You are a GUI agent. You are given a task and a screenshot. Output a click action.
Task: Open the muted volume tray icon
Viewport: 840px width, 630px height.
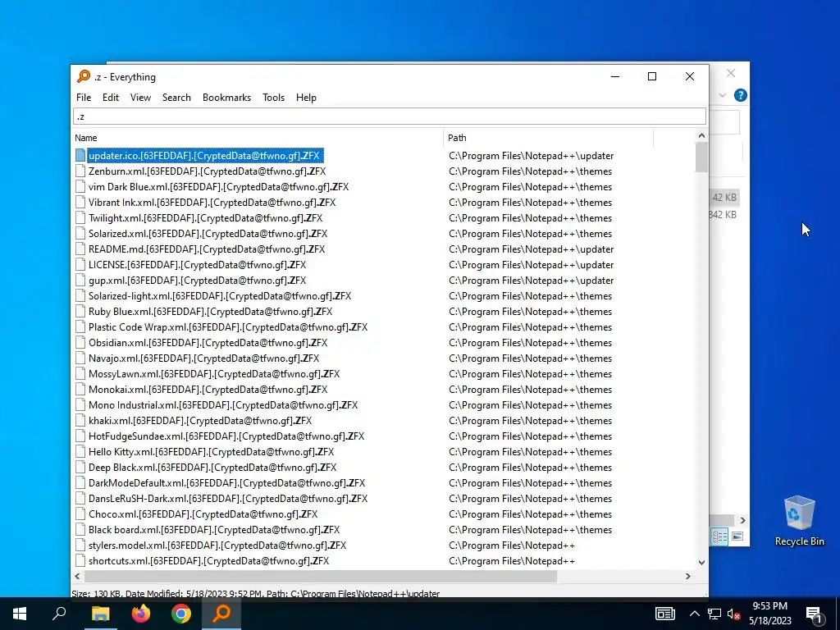pyautogui.click(x=734, y=614)
